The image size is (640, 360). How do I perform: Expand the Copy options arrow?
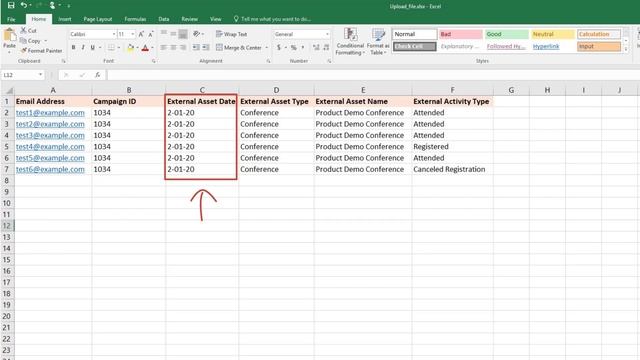tap(45, 41)
